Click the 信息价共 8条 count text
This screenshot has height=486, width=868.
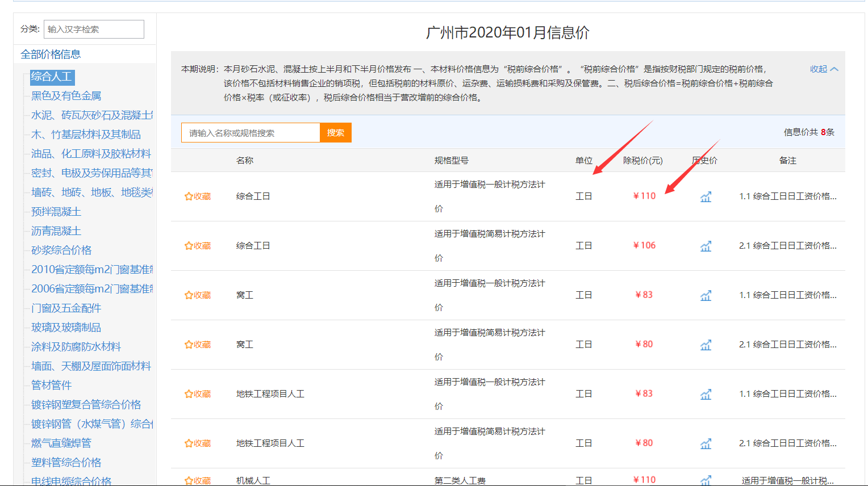(809, 132)
